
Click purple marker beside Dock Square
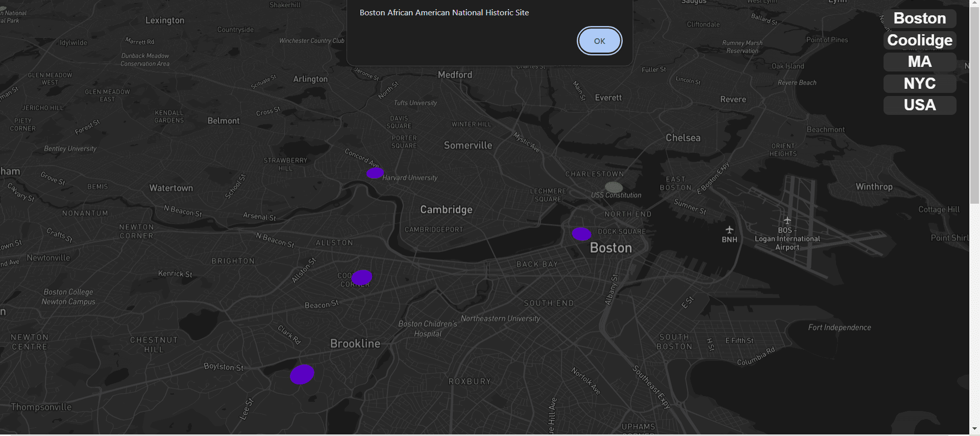point(581,234)
